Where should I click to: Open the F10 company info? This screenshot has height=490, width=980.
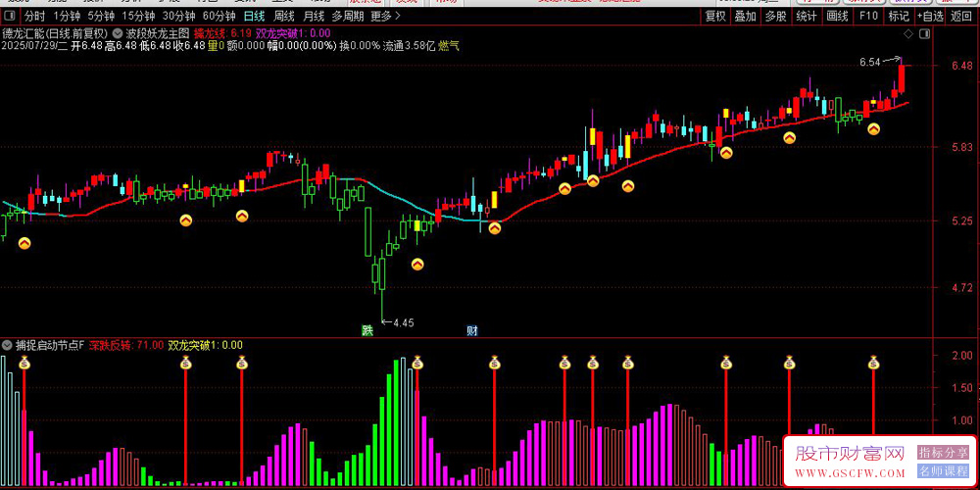tap(868, 17)
